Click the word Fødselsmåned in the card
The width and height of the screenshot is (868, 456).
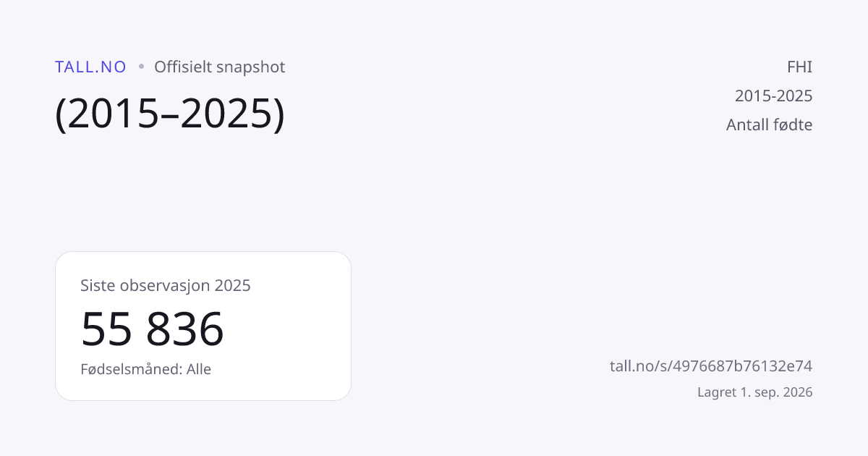click(x=129, y=369)
